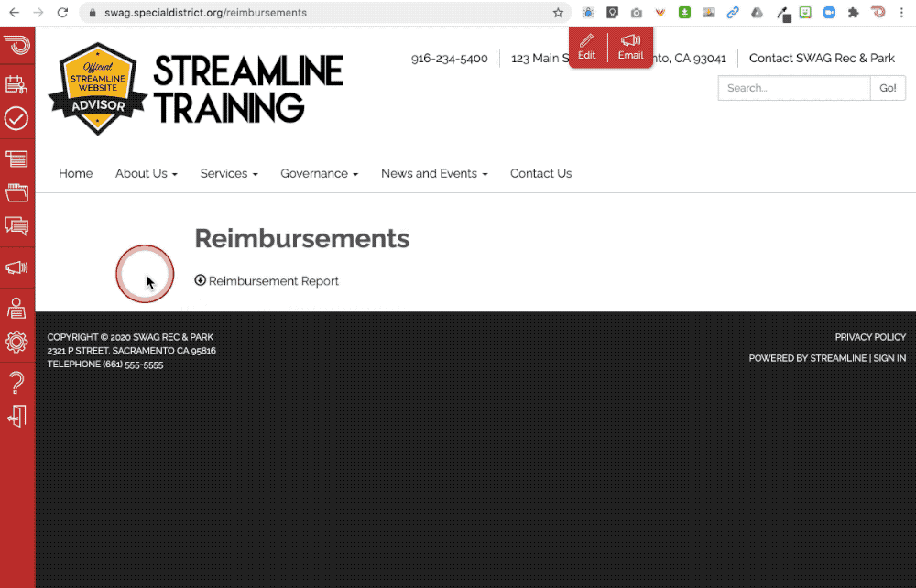Select the checkmark circle sidebar icon
This screenshot has height=588, width=916.
pyautogui.click(x=16, y=118)
